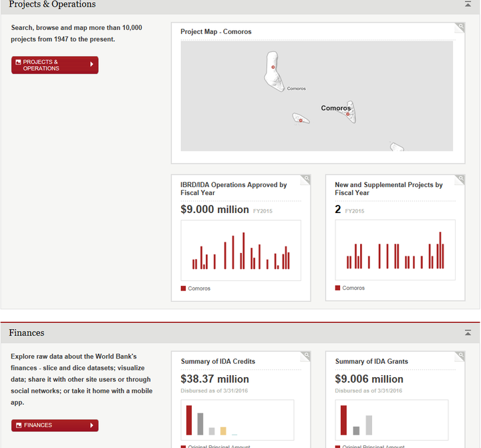Collapse the Projects & Operations section
Image resolution: width=481 pixels, height=448 pixels.
[468, 4]
